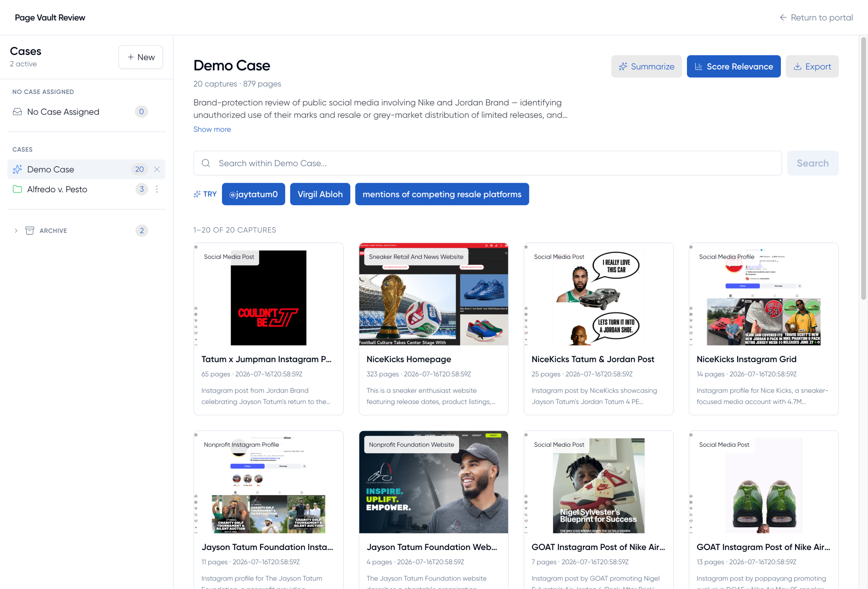Click Show more under the case description
Screen dimensions: 868x589
click(212, 129)
